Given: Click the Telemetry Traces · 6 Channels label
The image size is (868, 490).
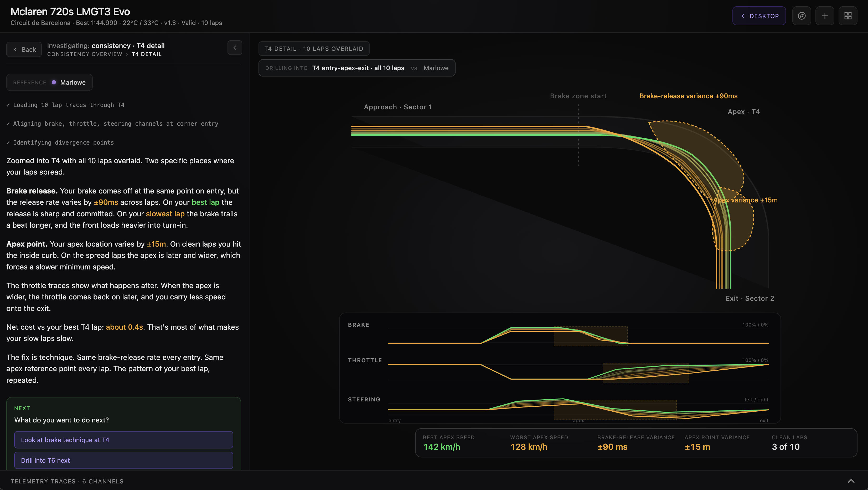Looking at the screenshot, I should click(x=67, y=481).
